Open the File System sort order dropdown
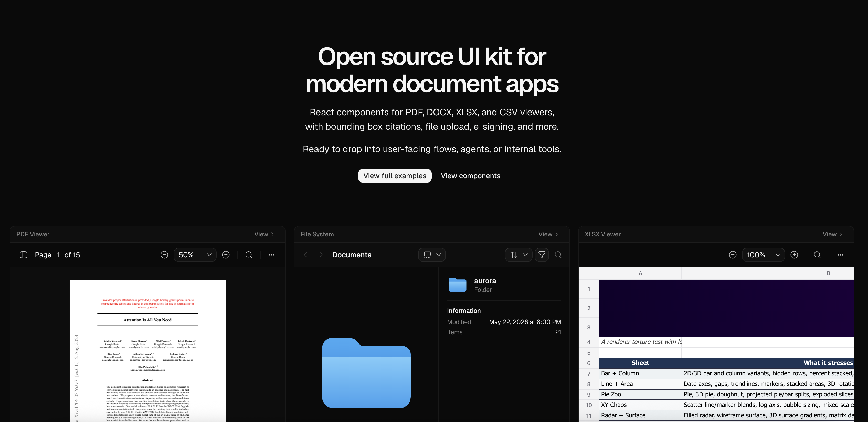 pyautogui.click(x=518, y=255)
